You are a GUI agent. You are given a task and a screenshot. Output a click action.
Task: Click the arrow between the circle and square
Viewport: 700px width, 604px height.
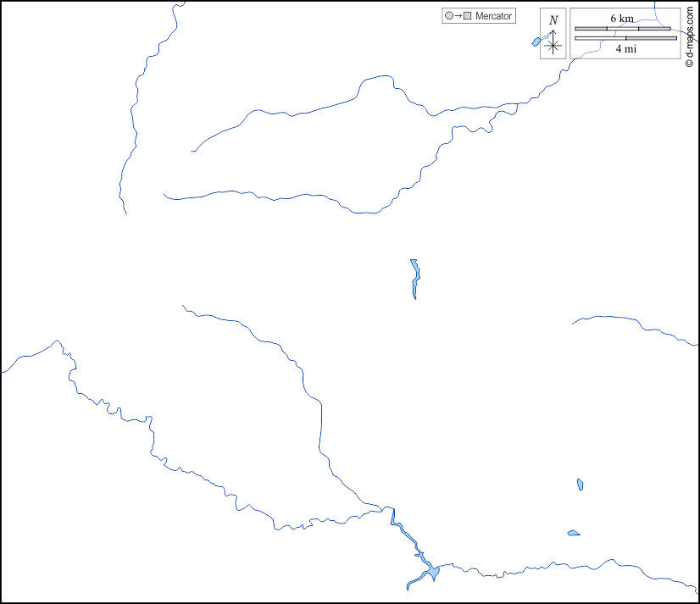click(458, 16)
